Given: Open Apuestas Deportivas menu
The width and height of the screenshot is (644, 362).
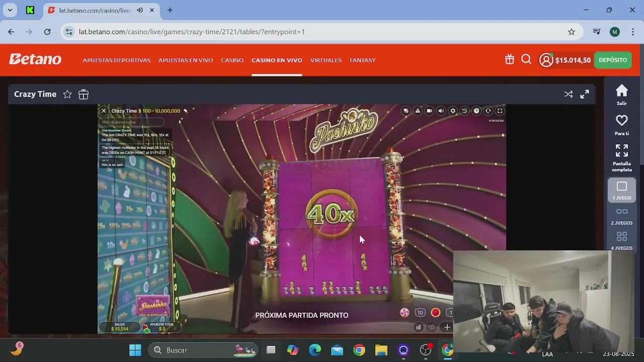Looking at the screenshot, I should pyautogui.click(x=117, y=60).
